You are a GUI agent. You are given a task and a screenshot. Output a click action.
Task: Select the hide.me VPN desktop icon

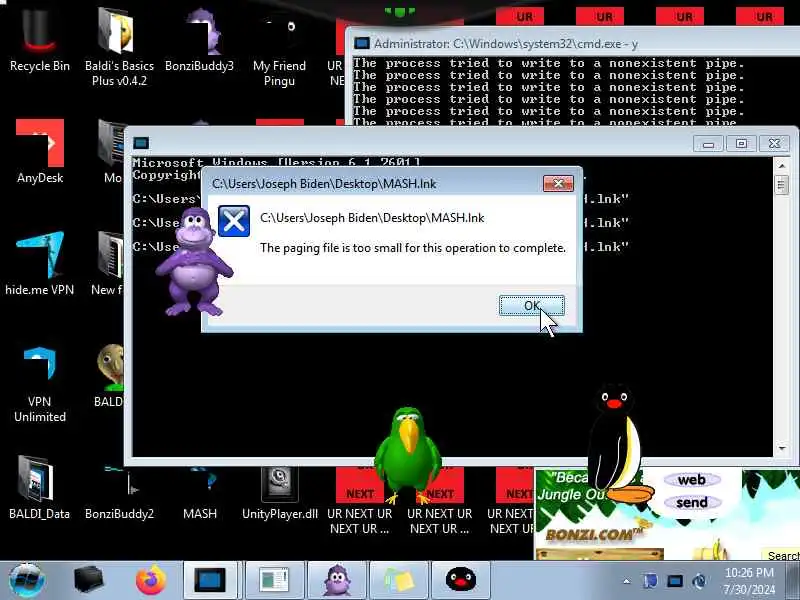pos(40,263)
